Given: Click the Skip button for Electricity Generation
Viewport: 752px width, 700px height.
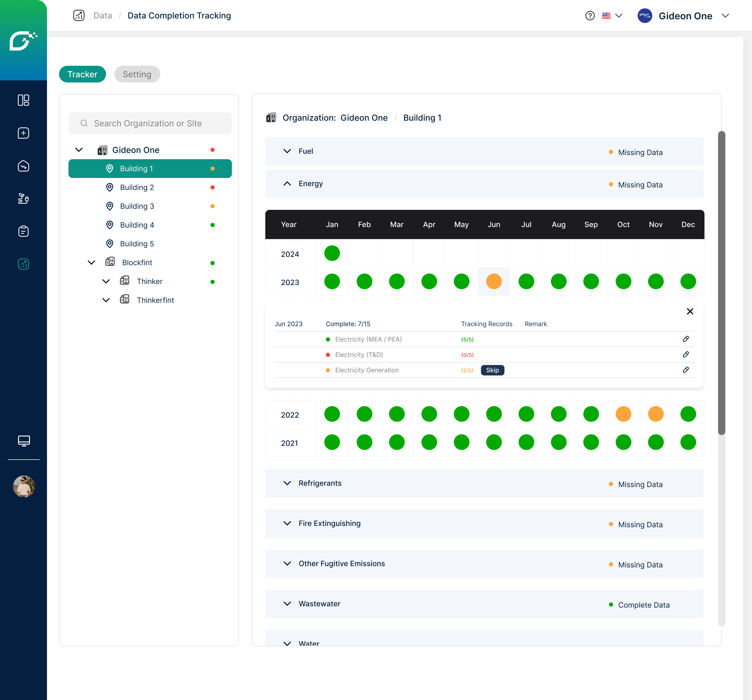Looking at the screenshot, I should [492, 370].
